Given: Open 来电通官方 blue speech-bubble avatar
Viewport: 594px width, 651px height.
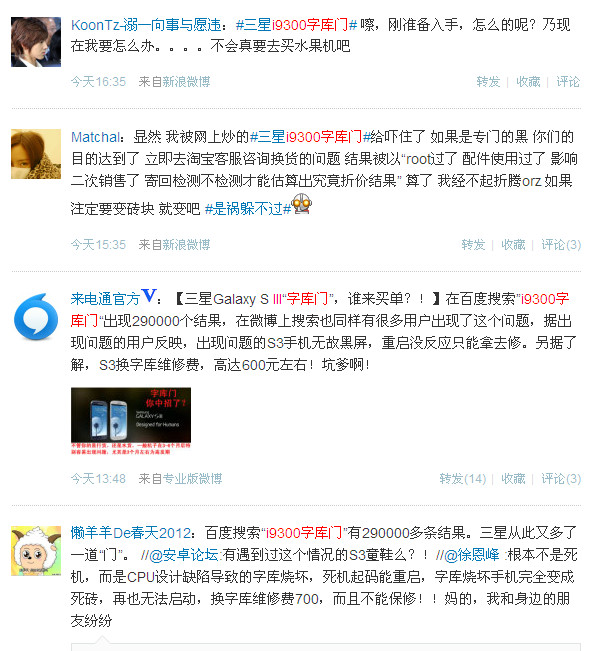Looking at the screenshot, I should click(36, 317).
